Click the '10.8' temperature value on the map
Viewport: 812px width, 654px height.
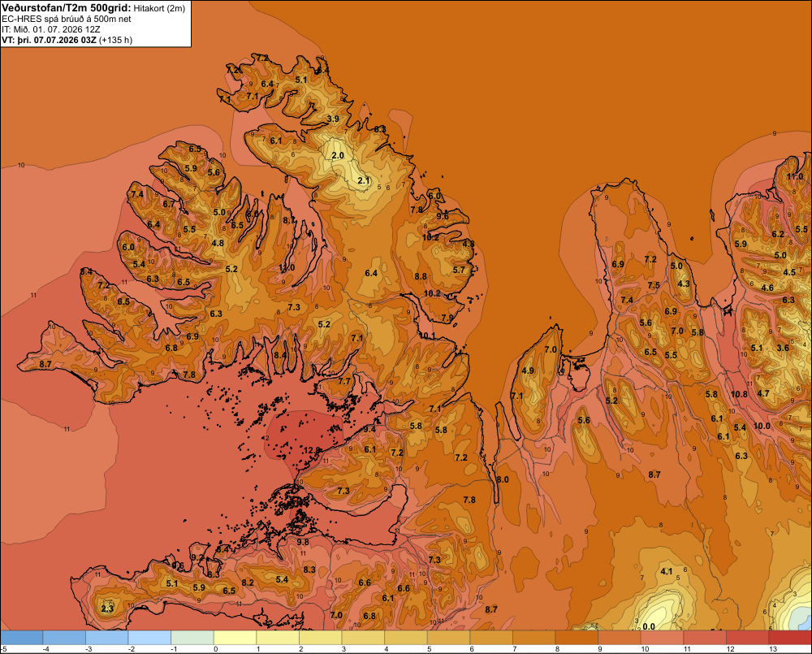point(739,394)
